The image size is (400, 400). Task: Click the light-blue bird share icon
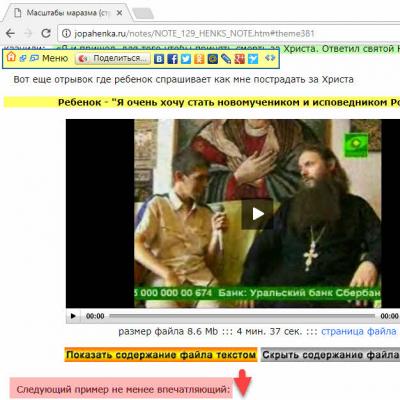(253, 59)
